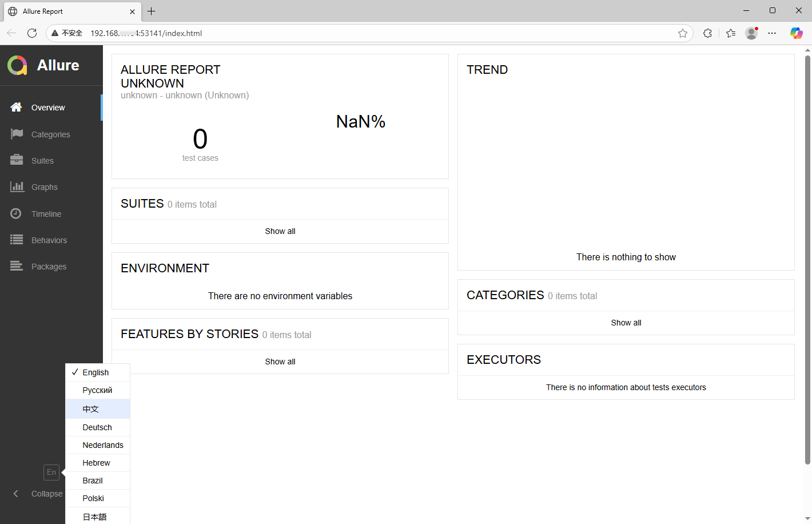Click the EXECUTORS widget heading
Viewport: 812px width, 524px height.
coord(504,360)
